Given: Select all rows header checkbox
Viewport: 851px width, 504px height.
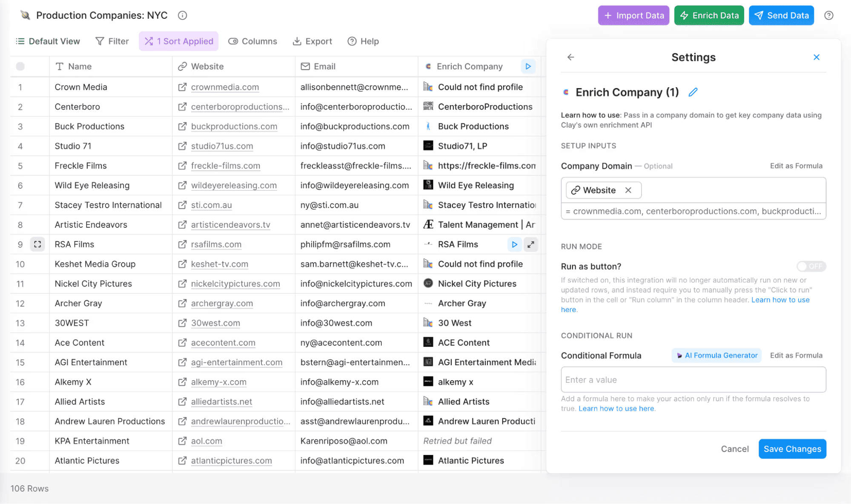Looking at the screenshot, I should pos(20,66).
